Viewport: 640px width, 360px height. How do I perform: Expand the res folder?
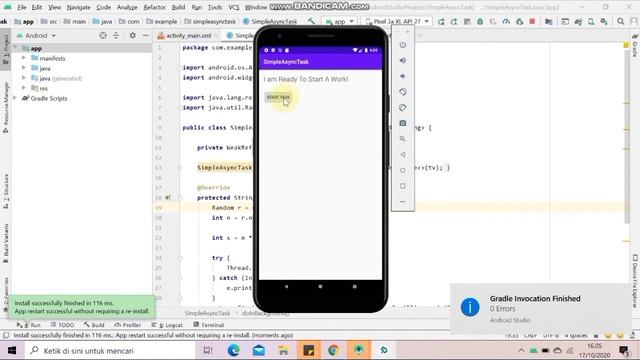click(24, 88)
